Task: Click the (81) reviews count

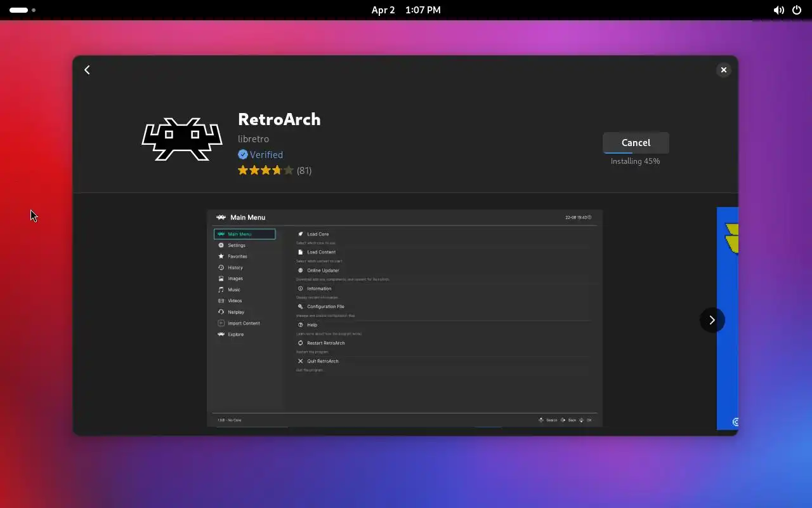Action: (304, 170)
